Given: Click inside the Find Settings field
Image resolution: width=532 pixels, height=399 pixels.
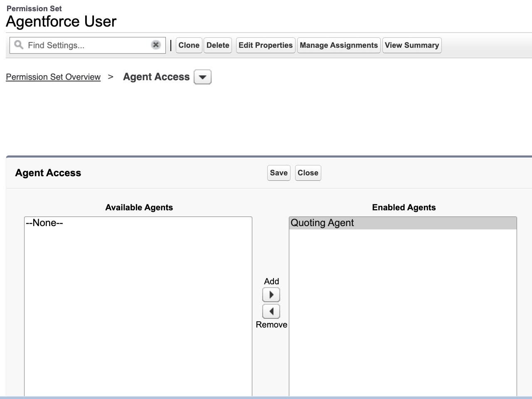Looking at the screenshot, I should (83, 45).
